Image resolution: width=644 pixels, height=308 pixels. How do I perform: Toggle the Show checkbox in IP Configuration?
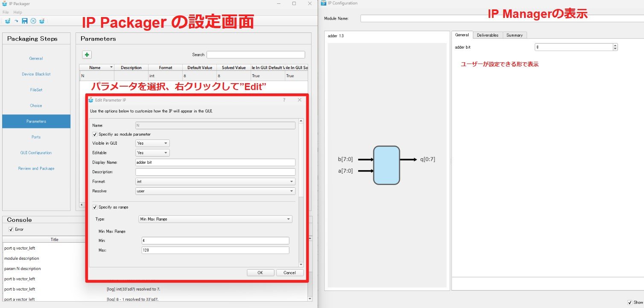coord(630,302)
